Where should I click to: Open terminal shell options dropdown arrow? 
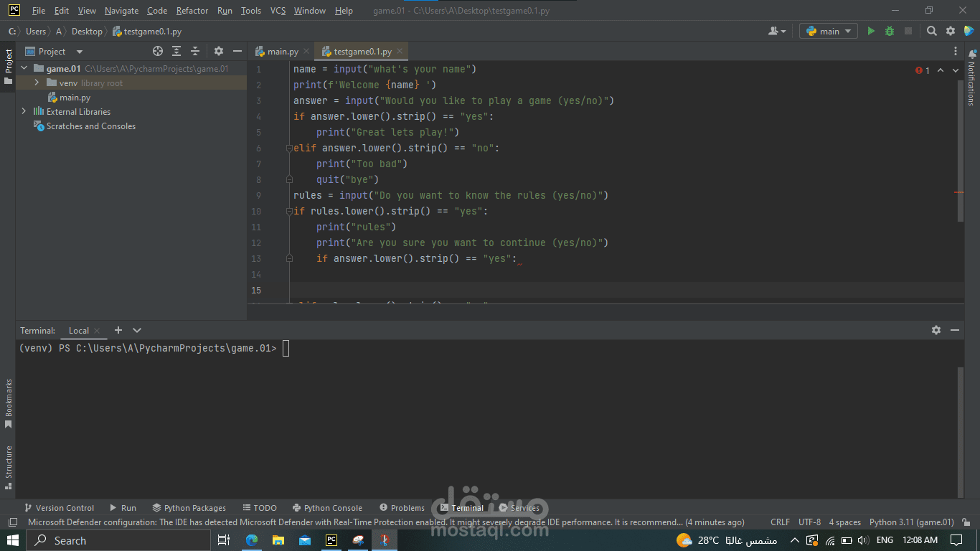click(137, 330)
